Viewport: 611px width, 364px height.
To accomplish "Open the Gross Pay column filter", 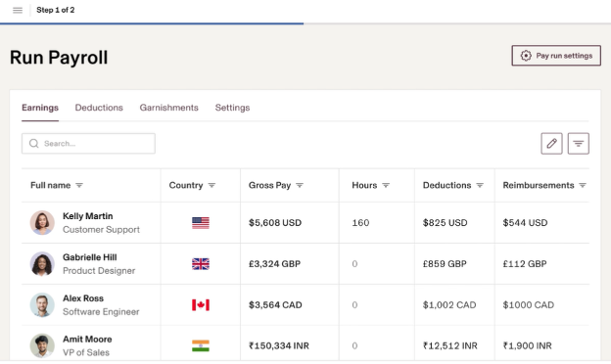I will point(300,185).
